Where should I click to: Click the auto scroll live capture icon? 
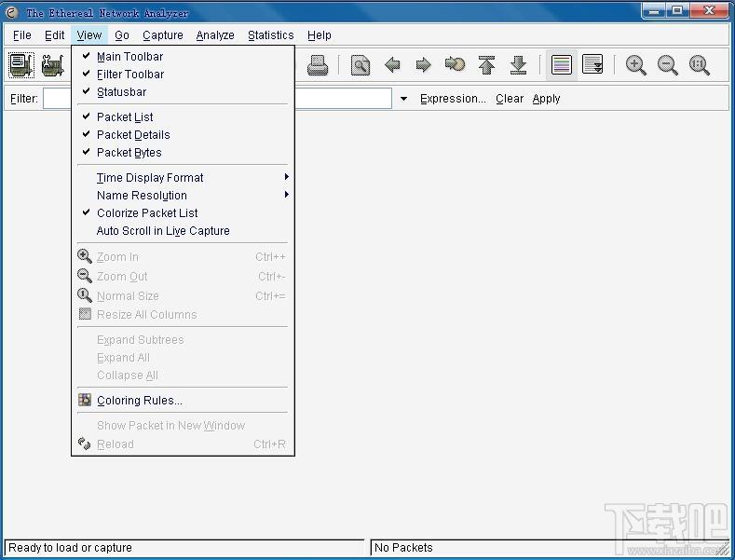(592, 64)
